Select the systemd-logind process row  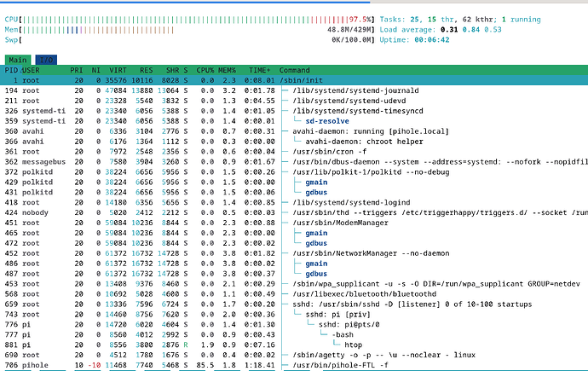click(x=294, y=202)
